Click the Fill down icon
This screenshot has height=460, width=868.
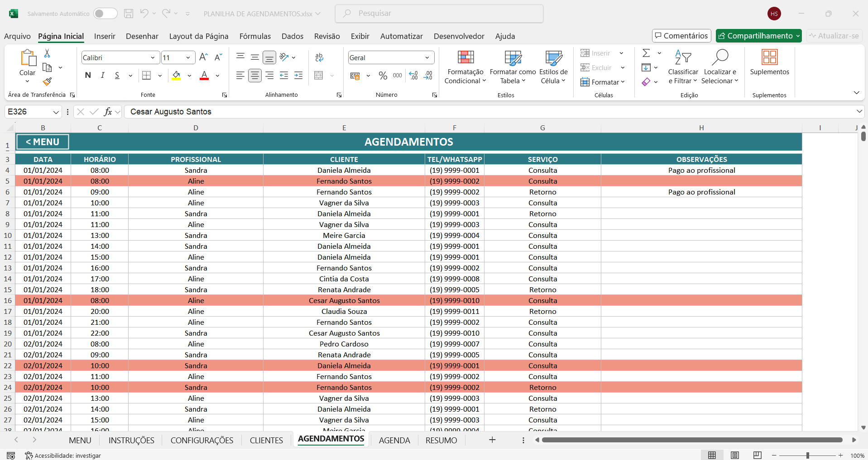[x=646, y=67]
